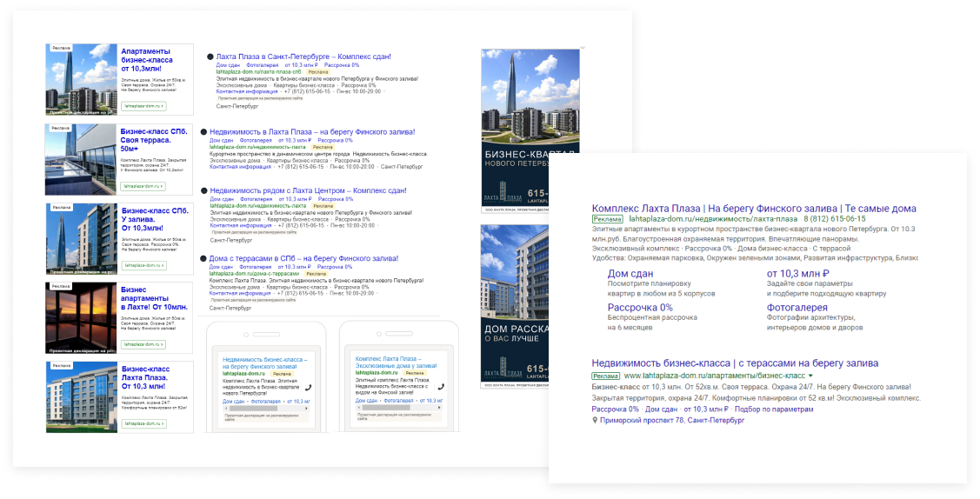The image size is (980, 499).
Task: Click the terrace photo in 'Своя терраса. 50м+' banner
Action: click(x=81, y=160)
